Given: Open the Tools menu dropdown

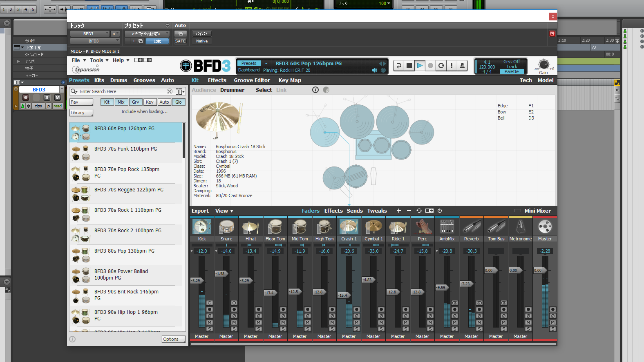Looking at the screenshot, I should [x=99, y=60].
